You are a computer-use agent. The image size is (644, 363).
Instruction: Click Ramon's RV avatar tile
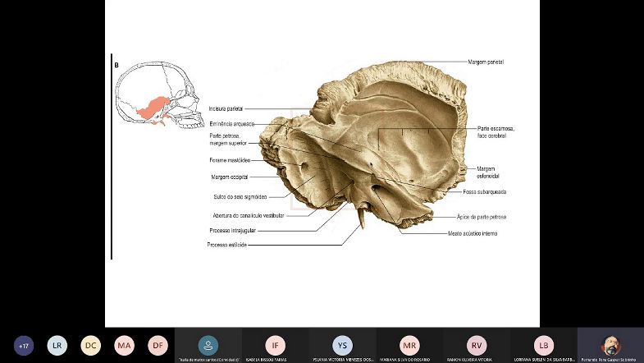[x=477, y=345]
